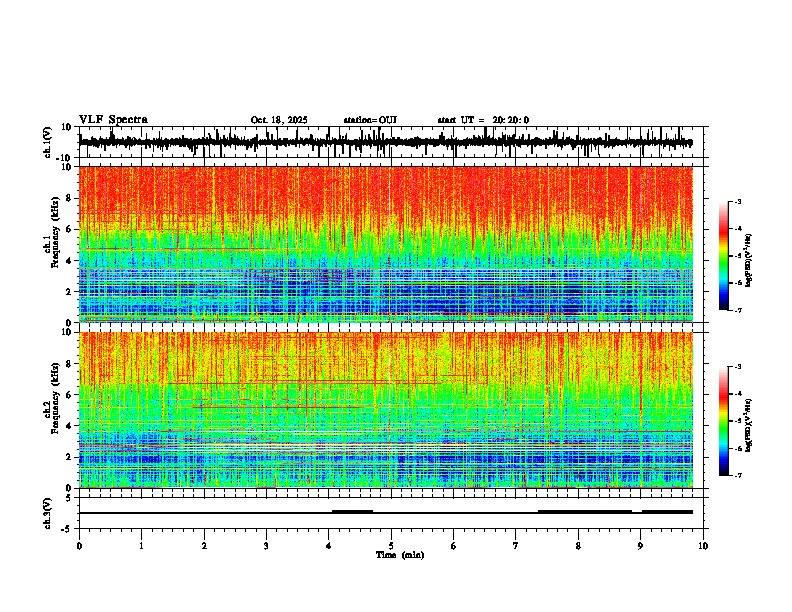Click the date "Oct. 18, 2025"
792x612 pixels.
279,120
